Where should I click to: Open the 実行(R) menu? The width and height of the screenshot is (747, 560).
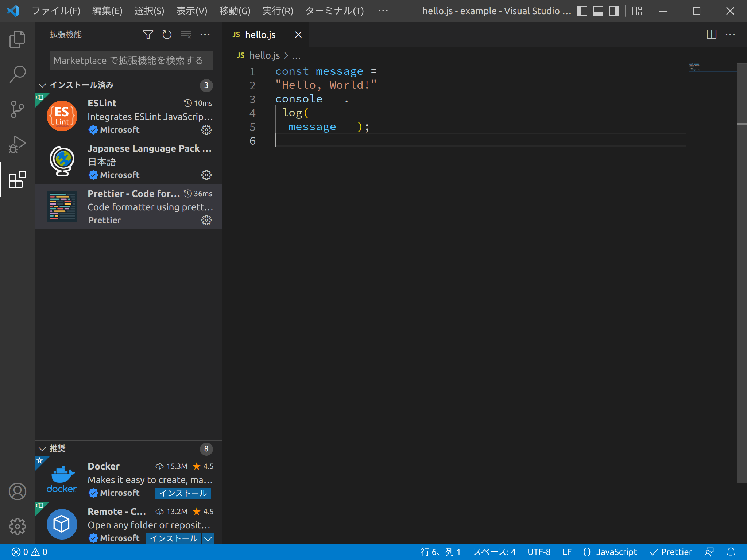point(278,11)
